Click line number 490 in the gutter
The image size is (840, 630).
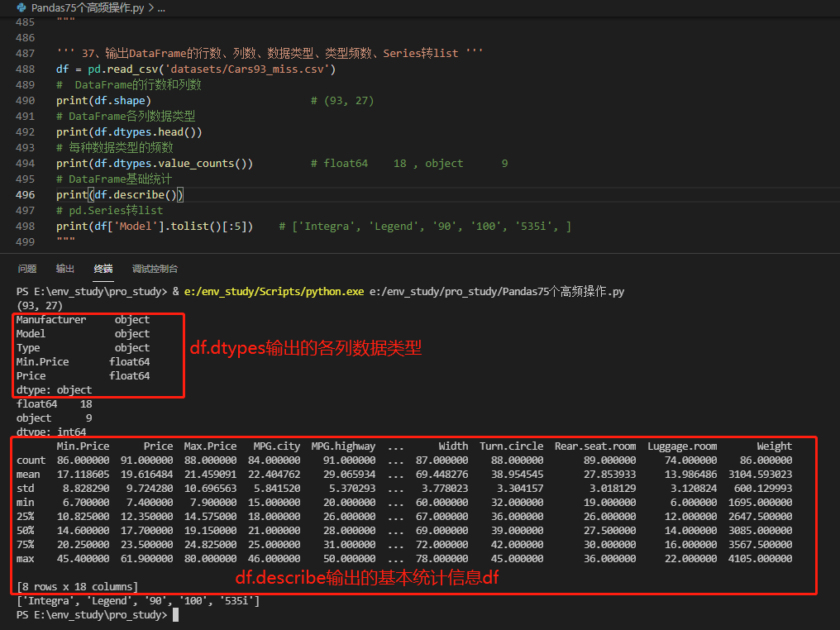click(x=25, y=101)
